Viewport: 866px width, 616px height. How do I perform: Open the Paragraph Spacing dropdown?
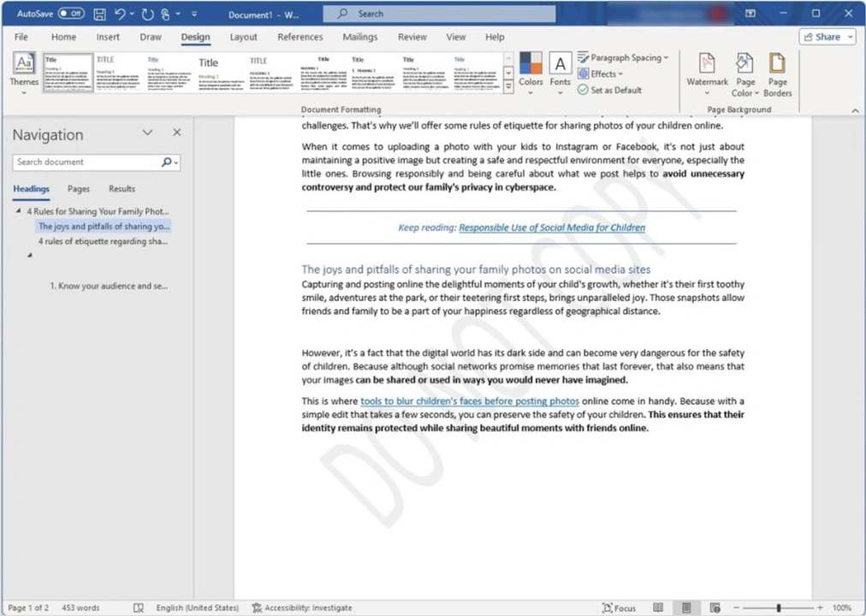(623, 57)
